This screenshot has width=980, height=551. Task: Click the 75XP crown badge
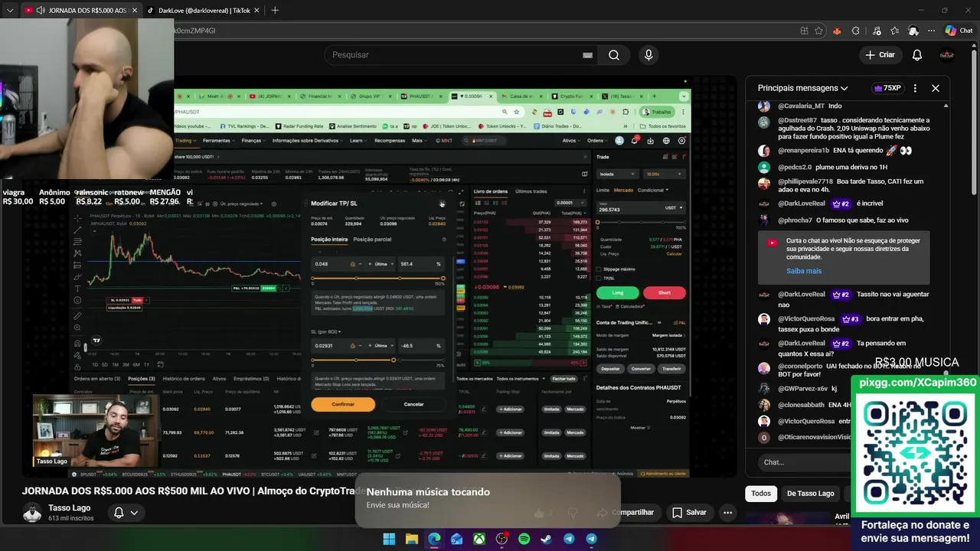pyautogui.click(x=887, y=88)
